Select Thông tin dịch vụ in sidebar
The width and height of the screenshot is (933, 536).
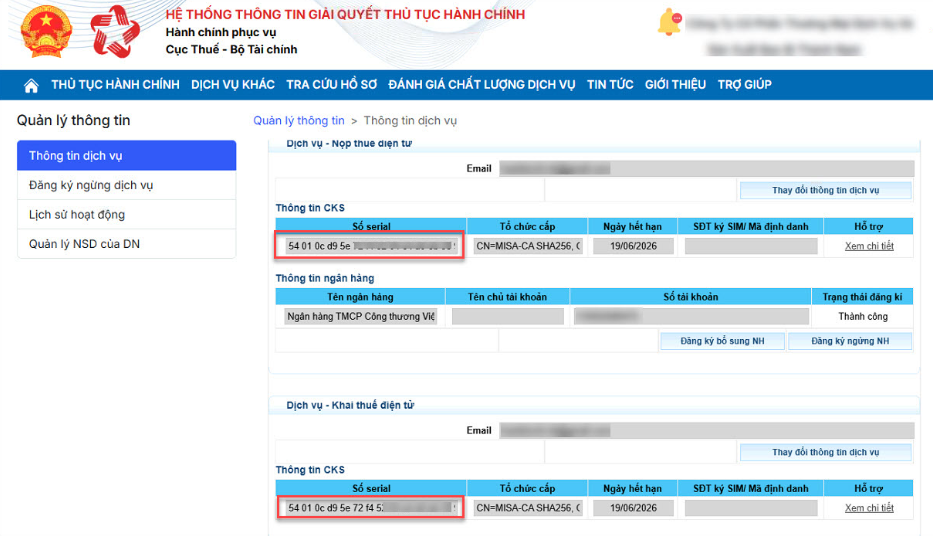click(126, 156)
